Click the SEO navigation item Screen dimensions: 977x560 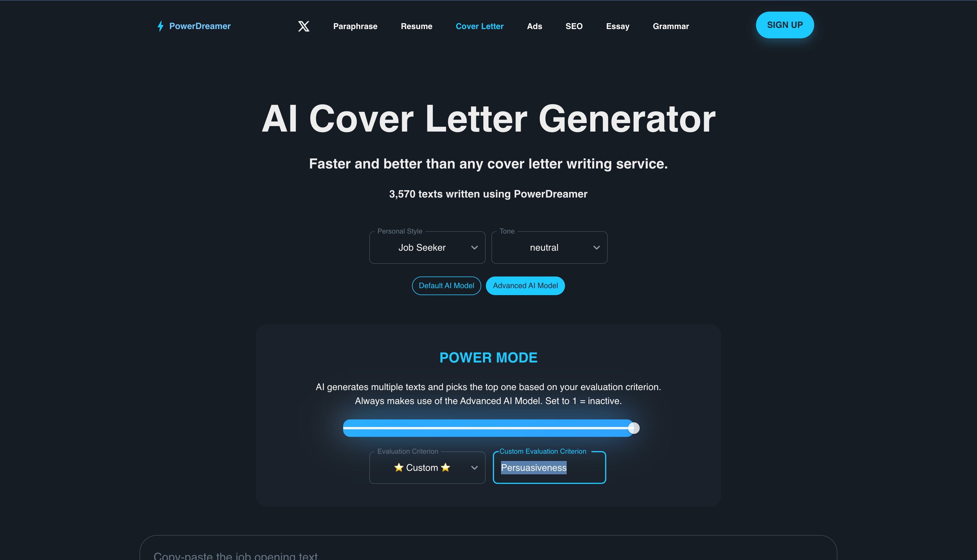574,26
